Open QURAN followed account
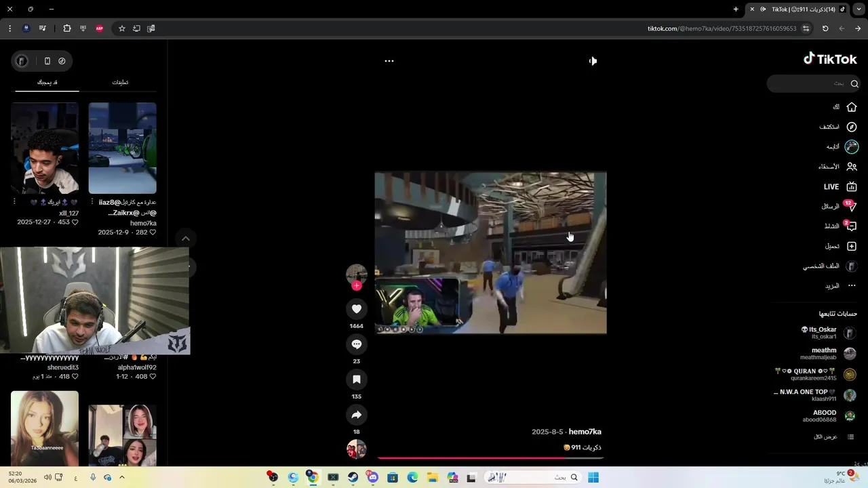The width and height of the screenshot is (868, 488). point(815,375)
